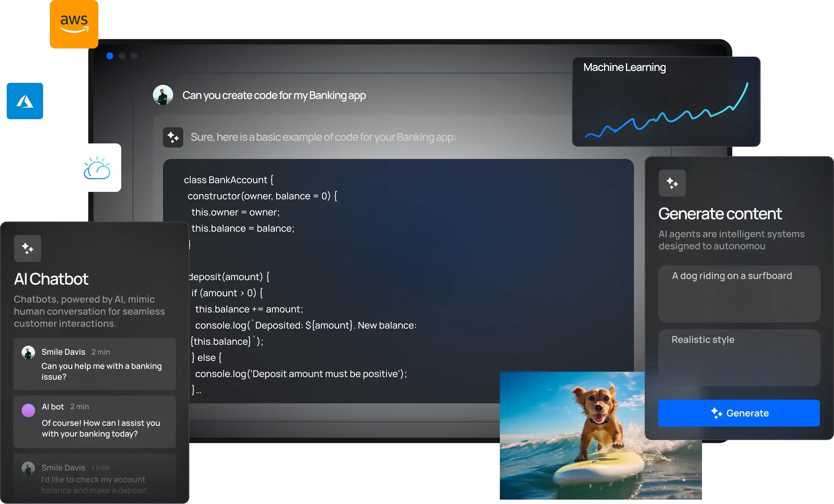Click the 'this.owner = owner;' code line
The height and width of the screenshot is (504, 834).
[235, 212]
